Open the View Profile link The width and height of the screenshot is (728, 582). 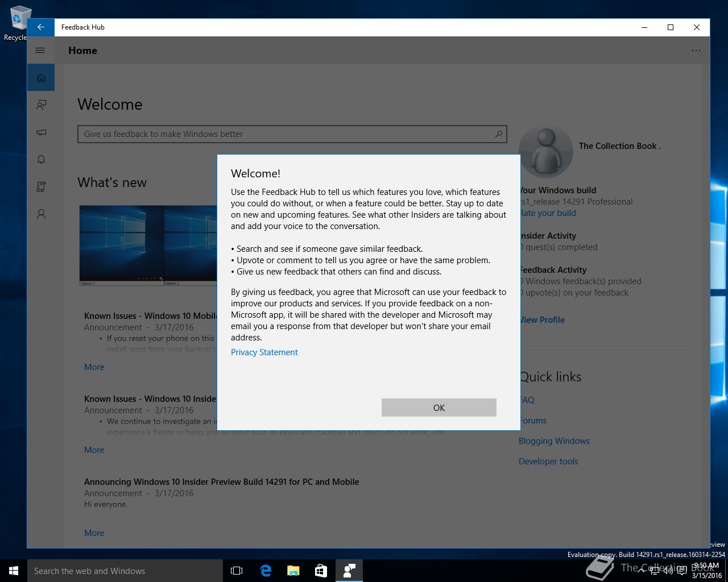pos(542,320)
